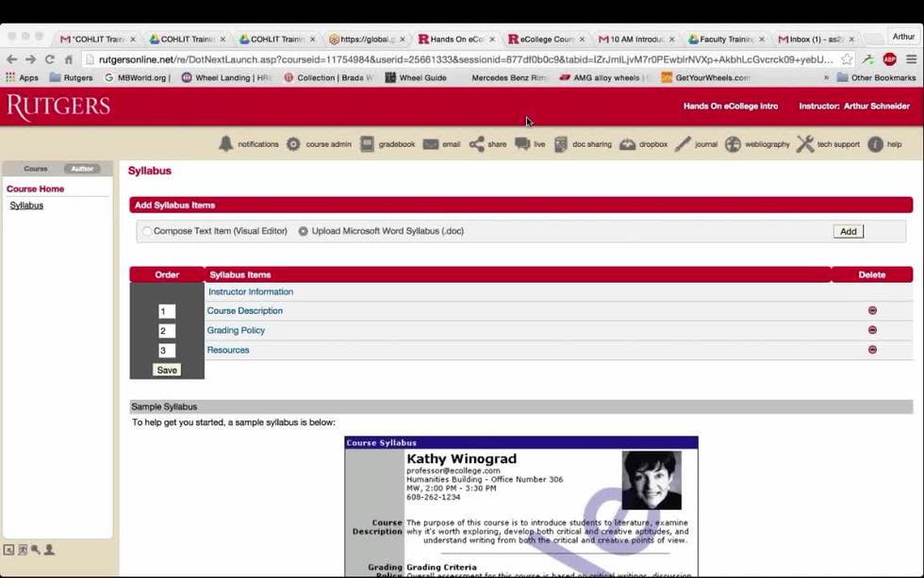Click the order field containing 3
924x578 pixels.
(x=167, y=350)
